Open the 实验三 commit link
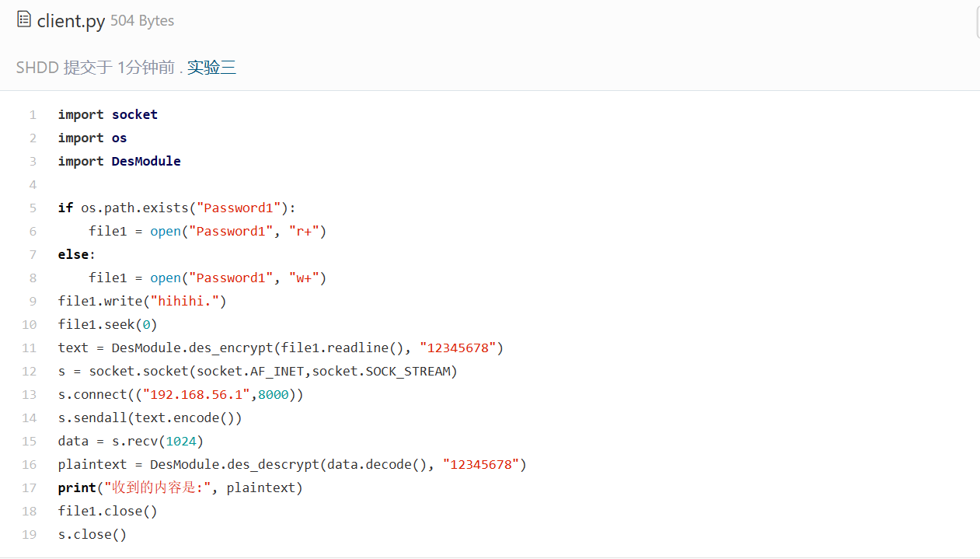Screen dimensions: 980x559 click(211, 68)
